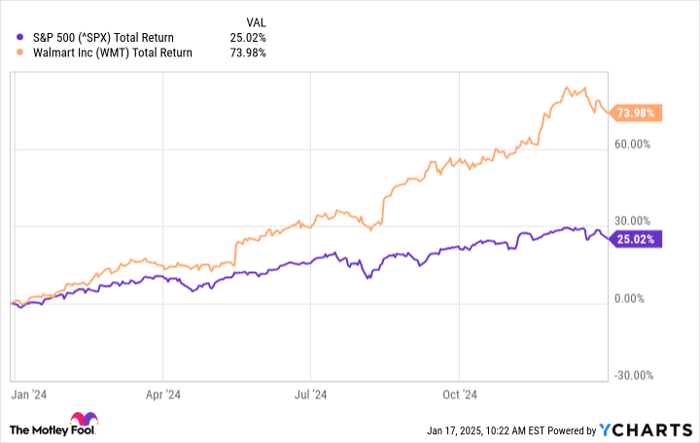Screen dimensions: 700x443
Task: Click the purple 25.02% end-of-line flag
Action: coord(634,240)
